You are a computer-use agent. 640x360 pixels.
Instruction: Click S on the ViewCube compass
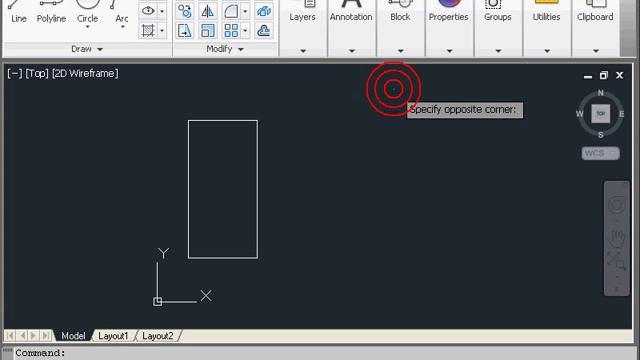point(600,135)
